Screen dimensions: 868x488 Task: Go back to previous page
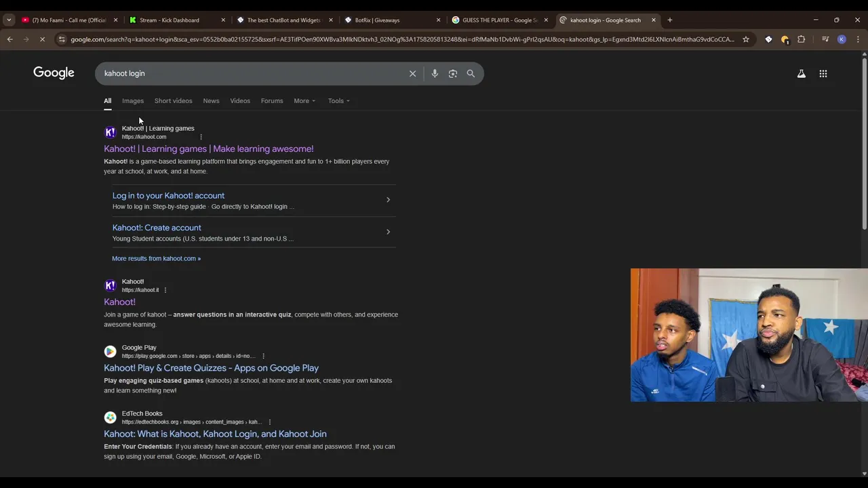click(x=10, y=39)
